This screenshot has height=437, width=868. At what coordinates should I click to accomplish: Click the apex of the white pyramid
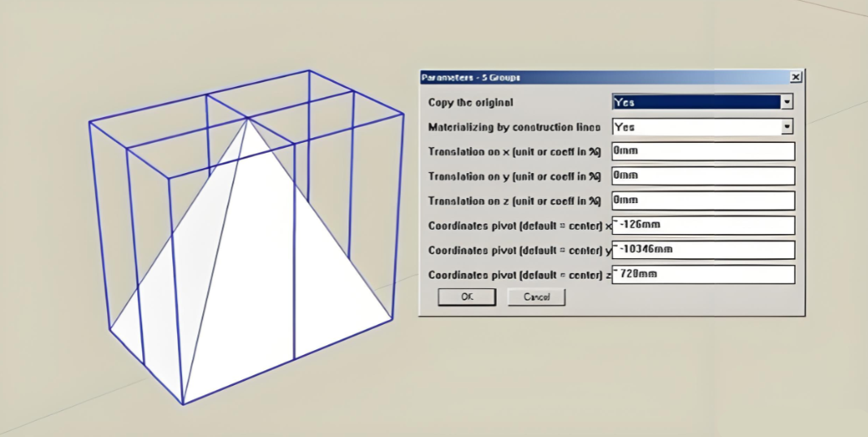coord(247,119)
